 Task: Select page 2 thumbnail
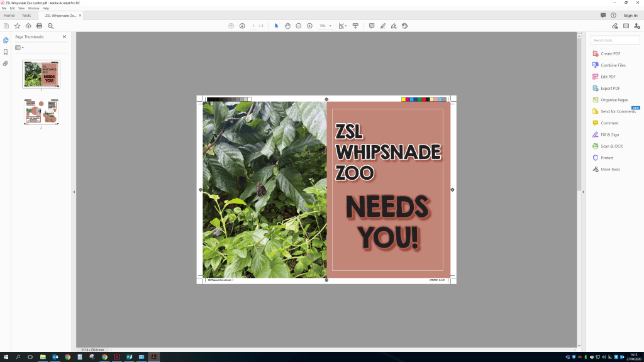(x=41, y=112)
